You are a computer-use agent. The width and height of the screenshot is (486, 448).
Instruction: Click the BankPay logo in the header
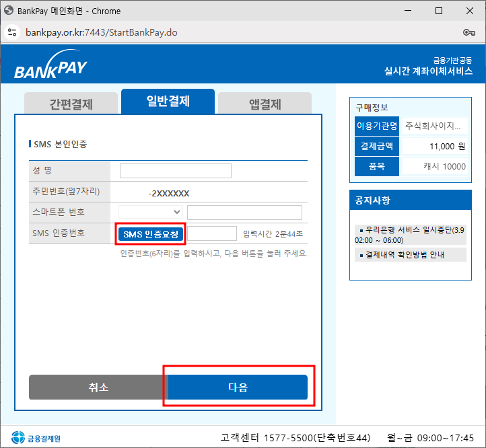tap(50, 69)
